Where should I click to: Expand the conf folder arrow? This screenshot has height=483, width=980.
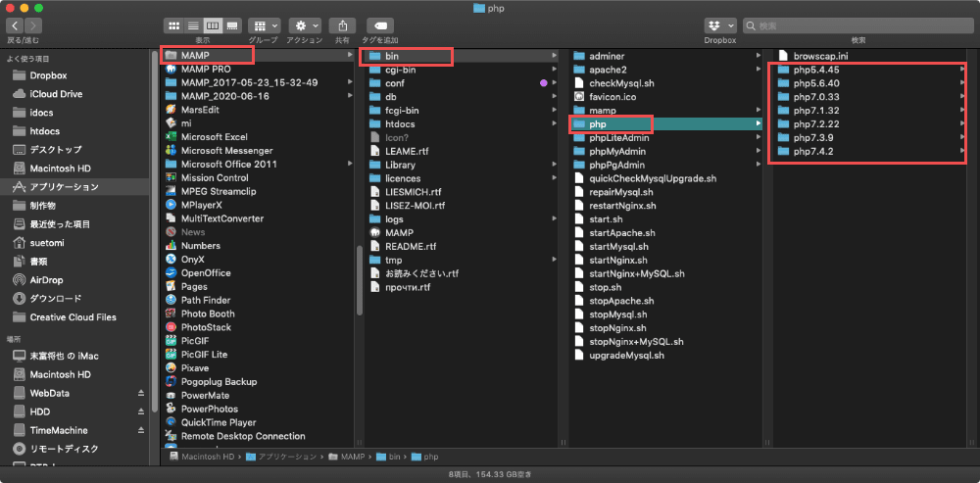click(555, 83)
